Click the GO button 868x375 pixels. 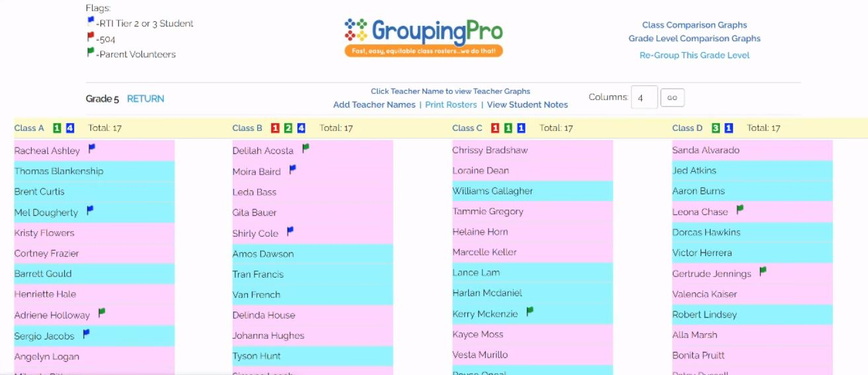[672, 98]
